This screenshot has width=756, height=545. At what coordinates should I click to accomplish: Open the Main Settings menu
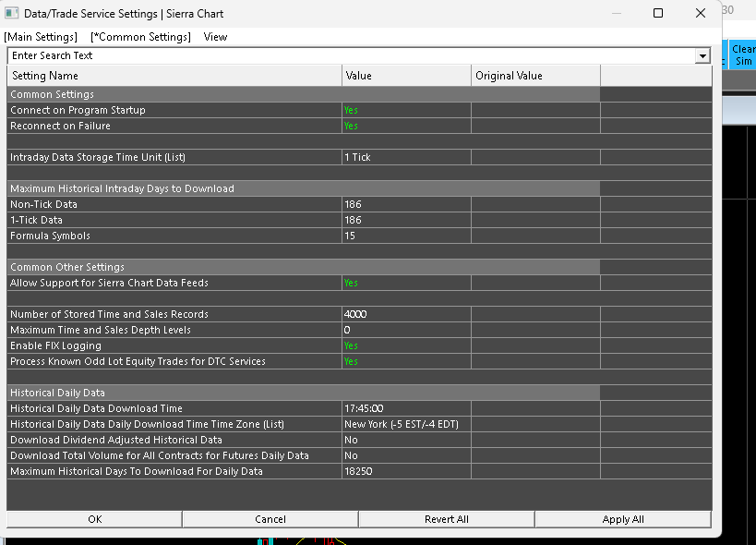(x=41, y=37)
